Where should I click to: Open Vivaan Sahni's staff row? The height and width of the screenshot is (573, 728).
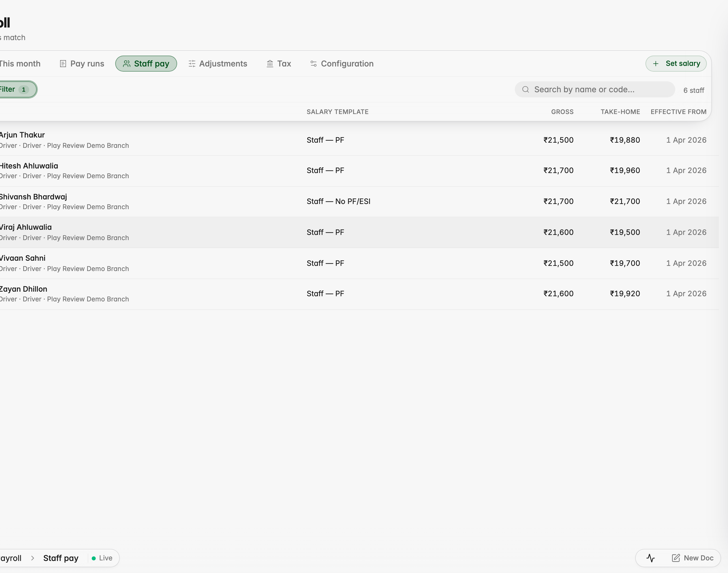click(x=359, y=263)
